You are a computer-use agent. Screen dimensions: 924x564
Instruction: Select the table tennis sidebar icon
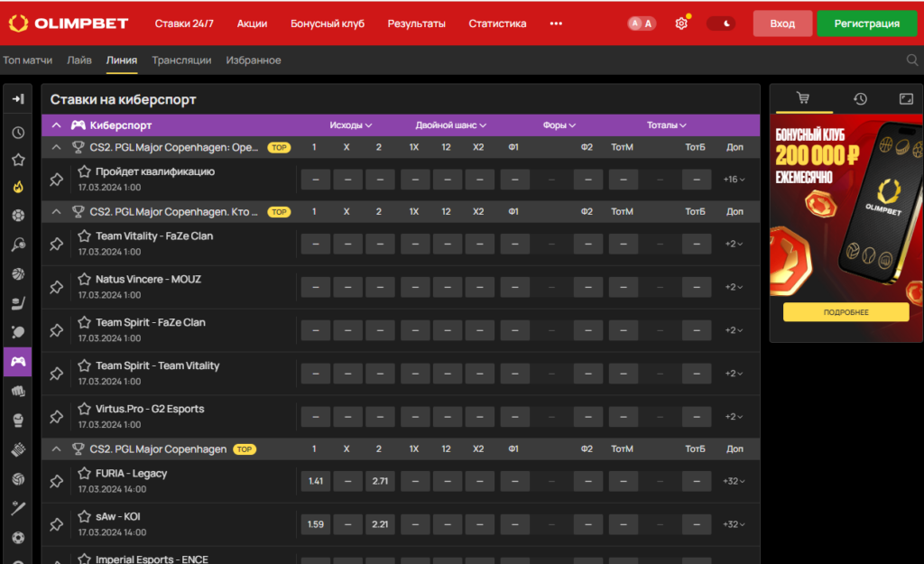tap(18, 332)
